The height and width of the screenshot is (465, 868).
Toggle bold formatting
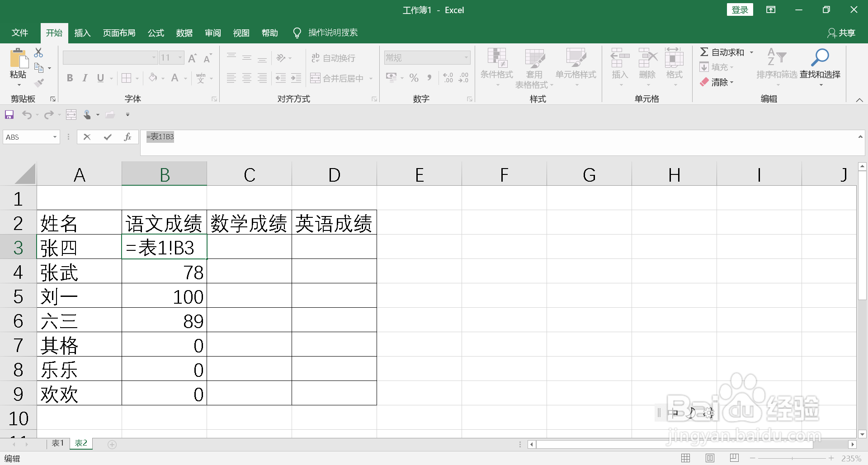pyautogui.click(x=69, y=78)
